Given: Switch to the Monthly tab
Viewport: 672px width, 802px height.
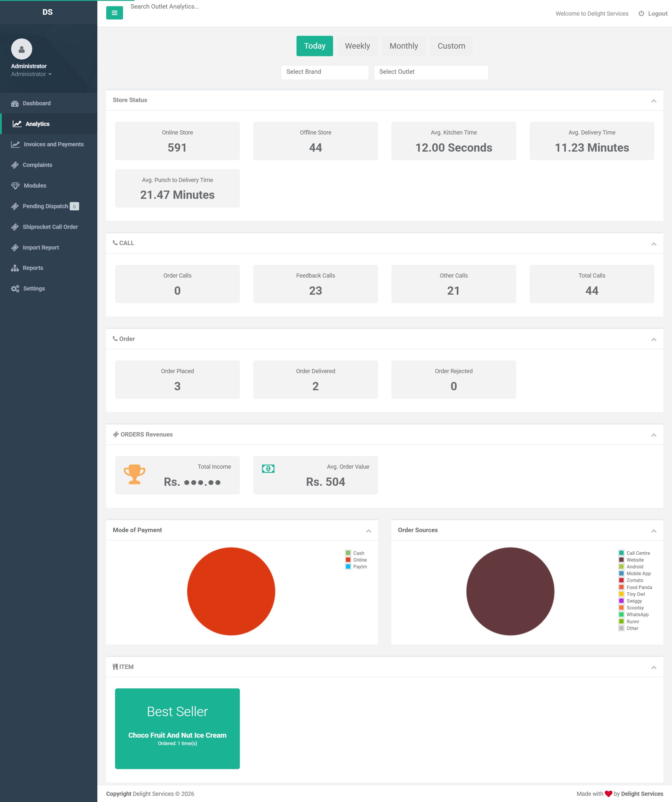Looking at the screenshot, I should tap(404, 46).
